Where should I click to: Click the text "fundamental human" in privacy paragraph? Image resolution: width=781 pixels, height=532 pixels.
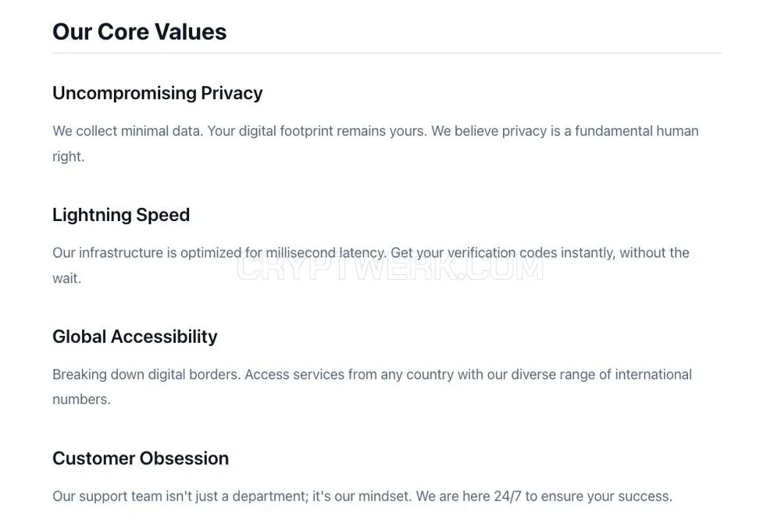pyautogui.click(x=637, y=131)
